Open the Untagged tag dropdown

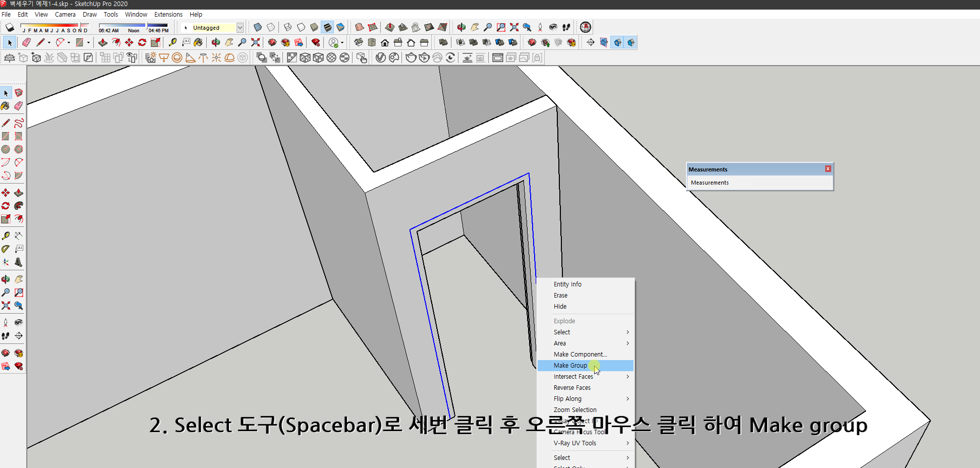(241, 28)
